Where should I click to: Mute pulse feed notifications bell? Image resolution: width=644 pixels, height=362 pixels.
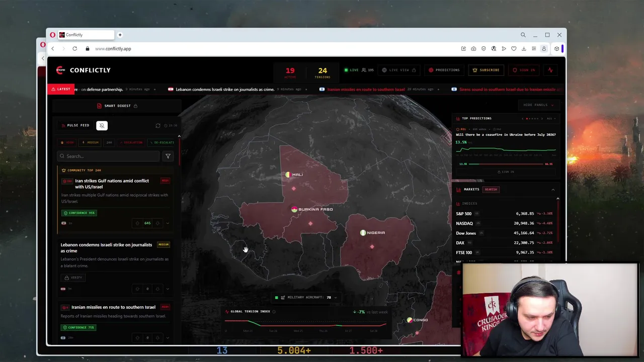102,126
